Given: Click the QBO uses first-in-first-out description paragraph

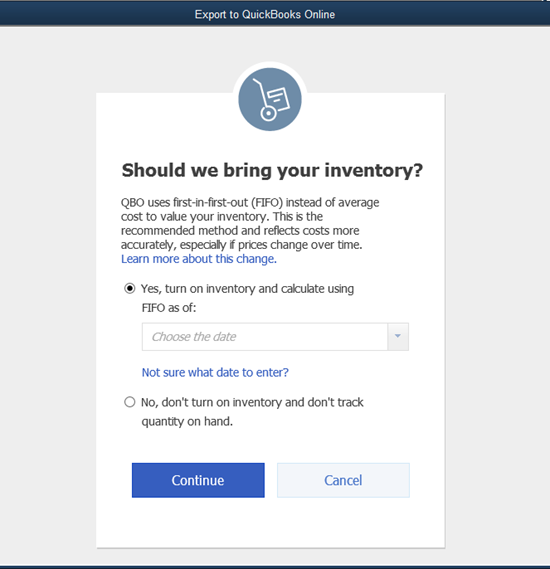Looking at the screenshot, I should click(x=250, y=224).
